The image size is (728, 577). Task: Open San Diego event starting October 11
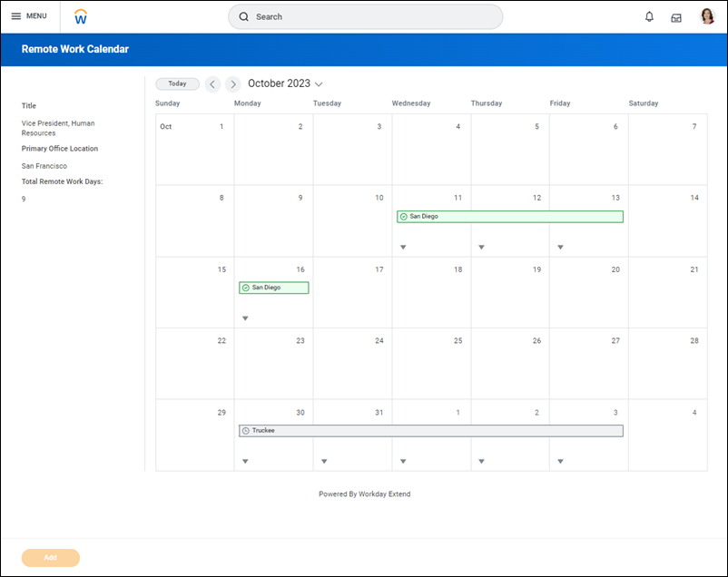pos(510,216)
